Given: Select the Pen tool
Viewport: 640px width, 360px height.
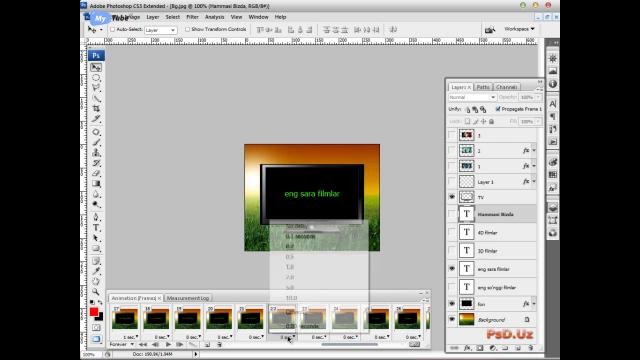Looking at the screenshot, I should coord(96,218).
